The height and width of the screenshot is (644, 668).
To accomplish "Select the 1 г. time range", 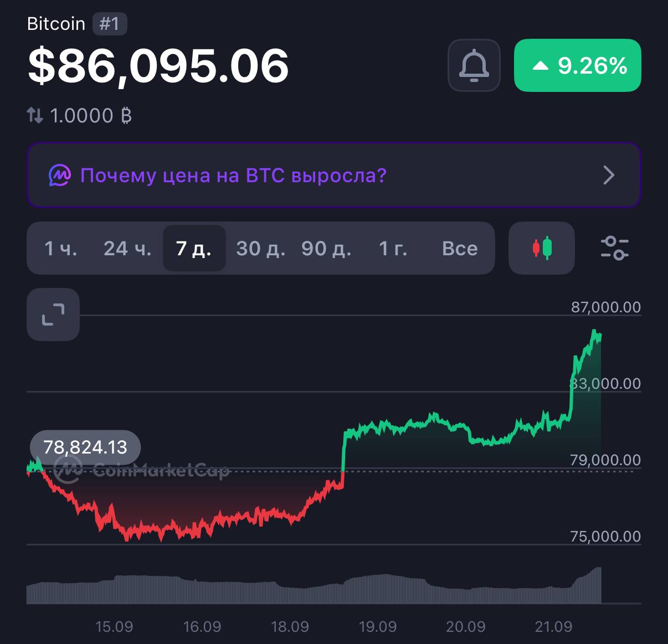I will coord(393,249).
